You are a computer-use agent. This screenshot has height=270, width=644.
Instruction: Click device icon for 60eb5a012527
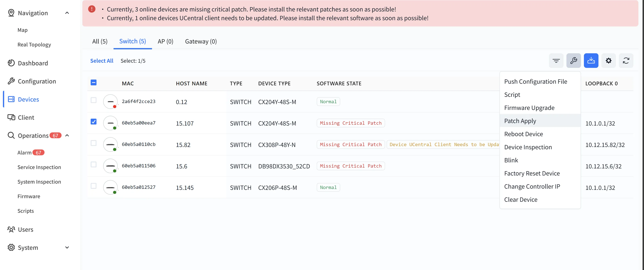pyautogui.click(x=110, y=187)
